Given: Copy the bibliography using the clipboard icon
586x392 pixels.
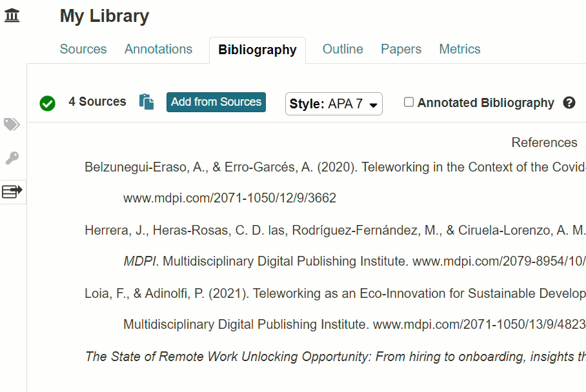Looking at the screenshot, I should click(x=146, y=102).
